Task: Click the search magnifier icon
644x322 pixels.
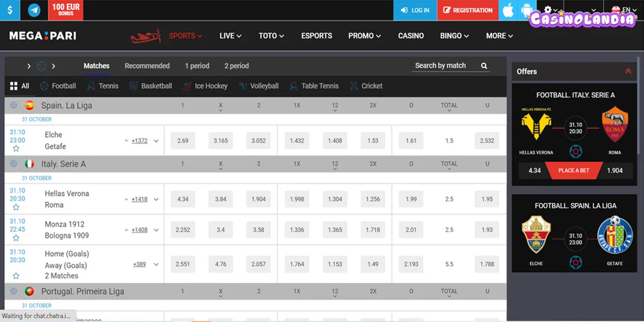Action: pyautogui.click(x=484, y=65)
